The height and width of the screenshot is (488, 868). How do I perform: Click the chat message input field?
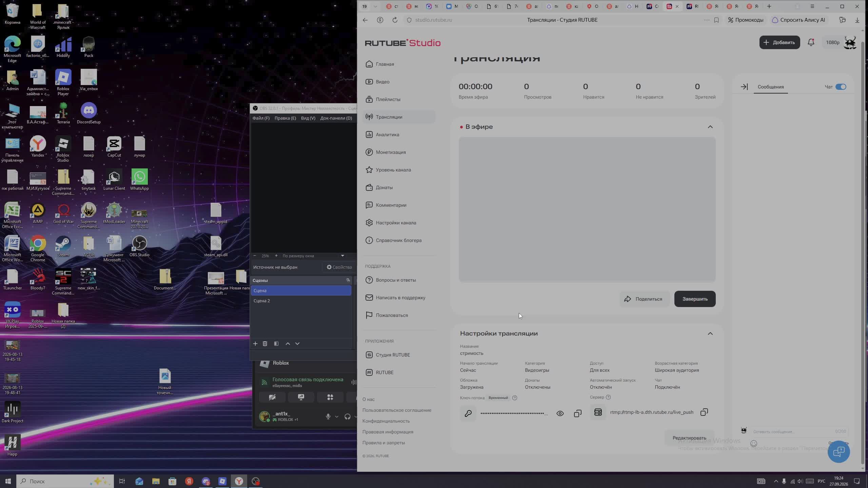coord(792,431)
